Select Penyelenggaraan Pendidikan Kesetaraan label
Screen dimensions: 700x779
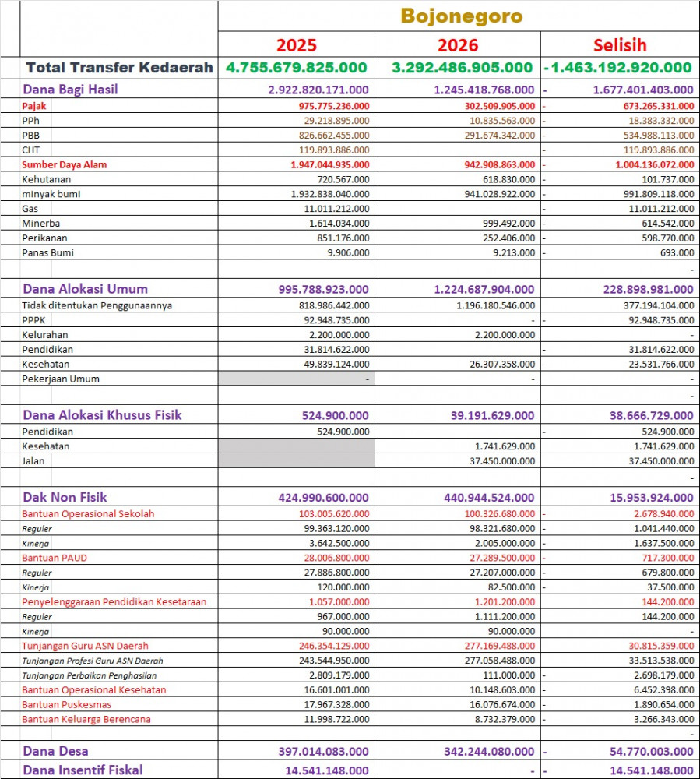114,602
